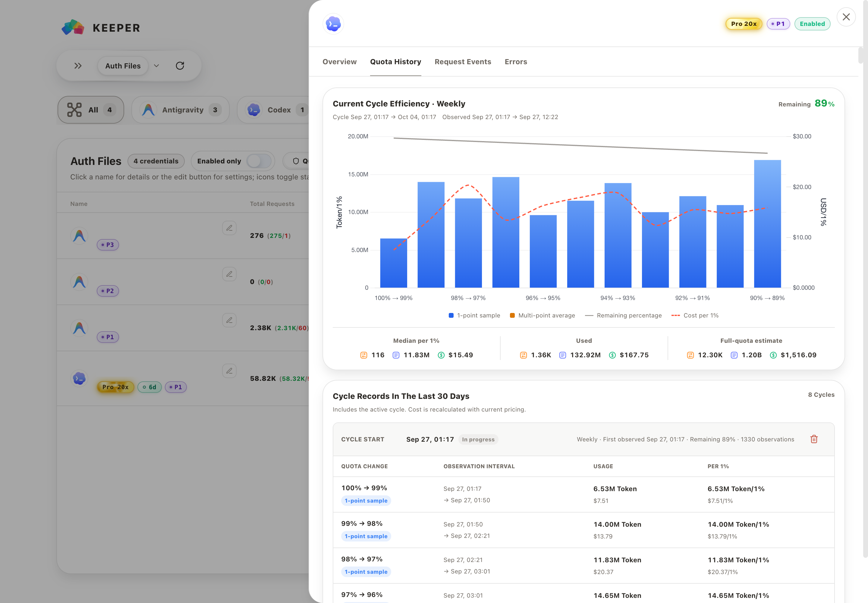Click the 90% → 89% chart bar label
868x603 pixels.
pos(767,298)
